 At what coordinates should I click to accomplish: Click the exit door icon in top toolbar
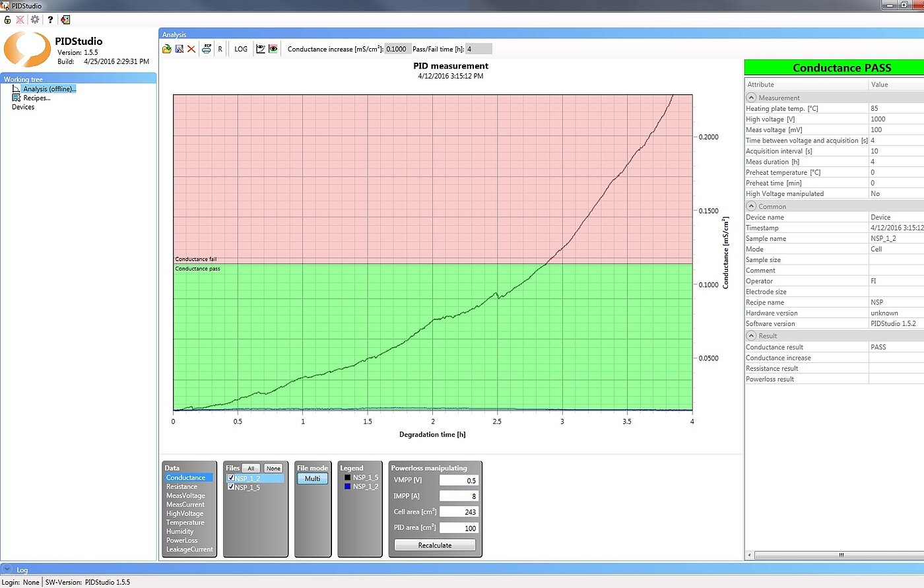point(65,19)
